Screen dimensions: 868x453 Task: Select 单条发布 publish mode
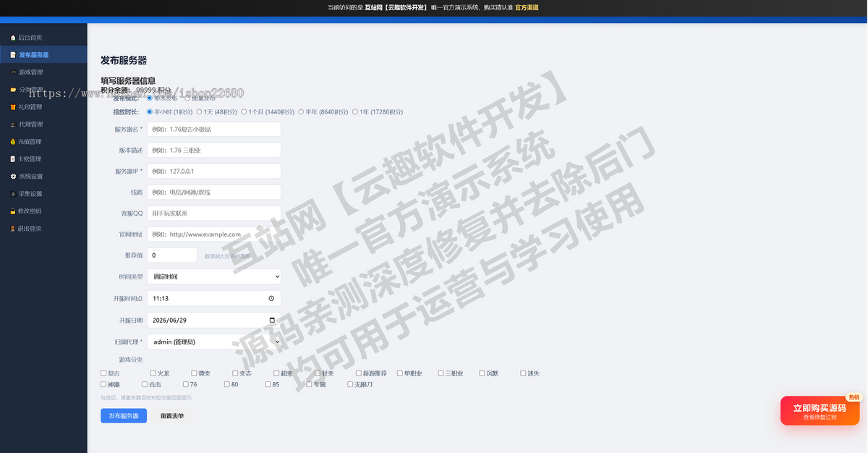[x=150, y=98]
